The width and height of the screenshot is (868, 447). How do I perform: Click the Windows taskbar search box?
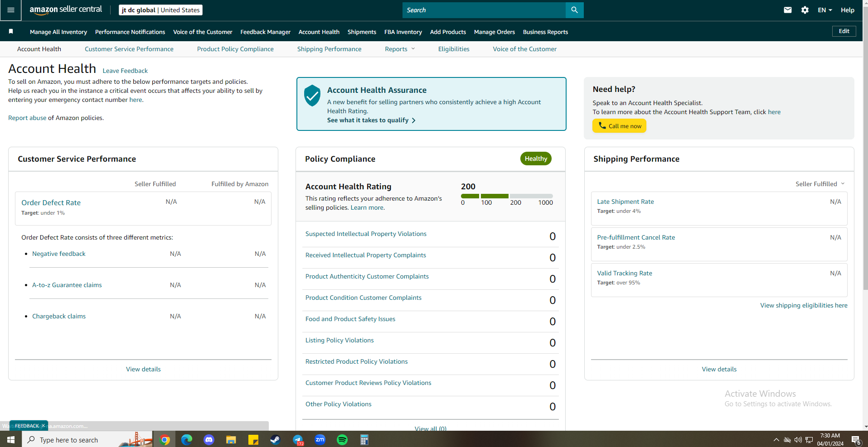(x=88, y=440)
